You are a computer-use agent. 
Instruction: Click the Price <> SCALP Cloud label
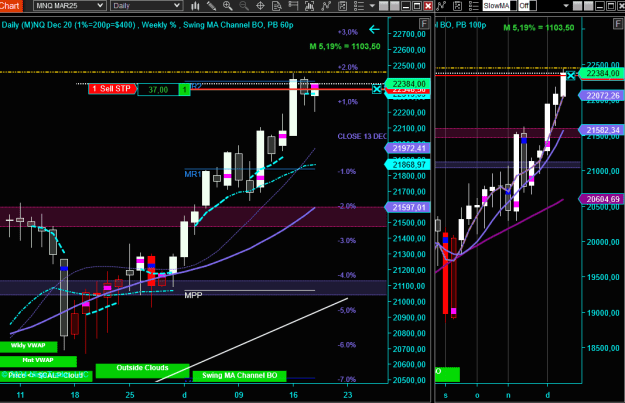click(x=46, y=375)
